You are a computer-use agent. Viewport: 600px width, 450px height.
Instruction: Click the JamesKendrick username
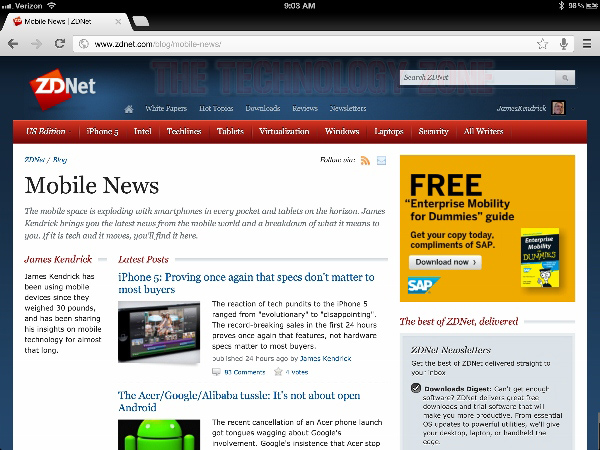521,108
